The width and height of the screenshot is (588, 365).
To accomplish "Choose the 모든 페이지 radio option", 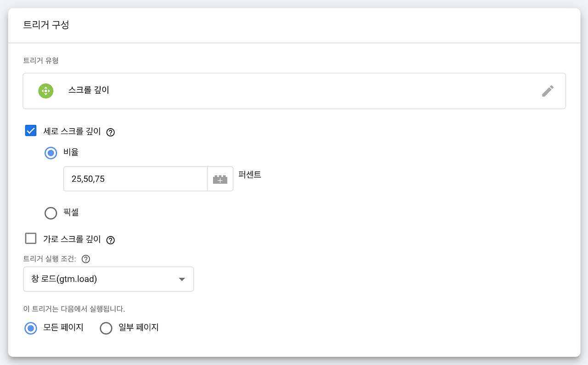I will click(31, 328).
